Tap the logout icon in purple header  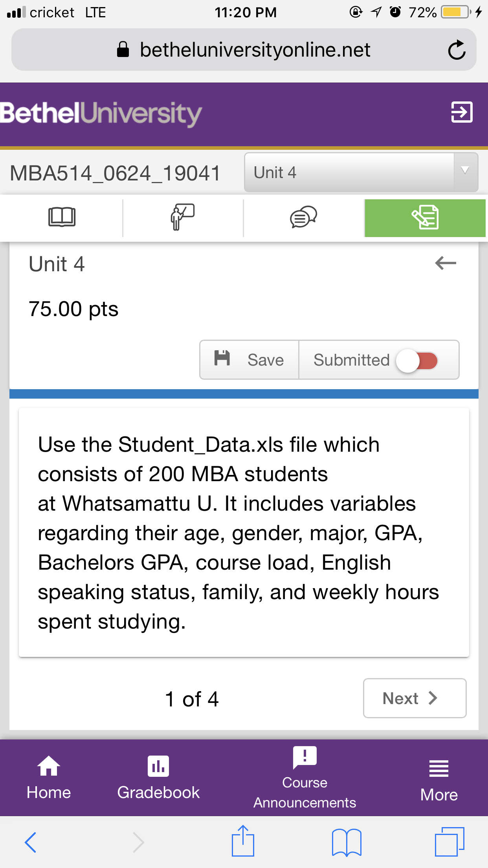462,112
